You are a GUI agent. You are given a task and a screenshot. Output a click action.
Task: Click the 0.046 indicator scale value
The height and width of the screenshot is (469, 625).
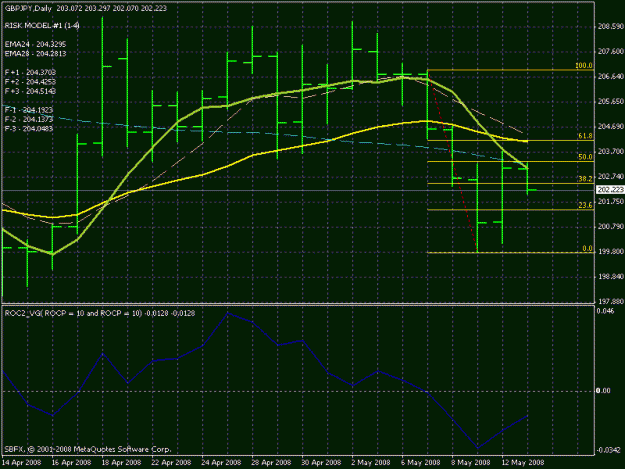pos(605,311)
